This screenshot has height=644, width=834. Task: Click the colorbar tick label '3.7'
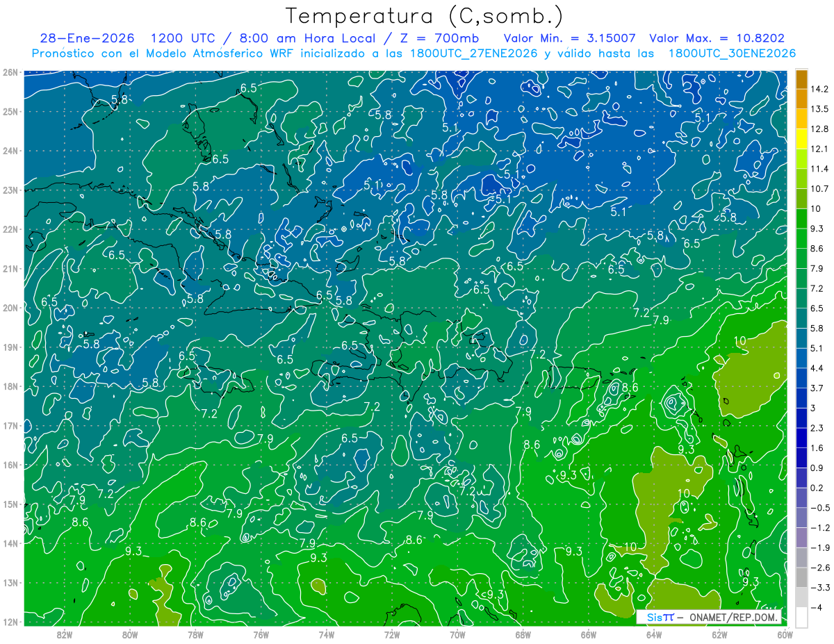coord(817,388)
